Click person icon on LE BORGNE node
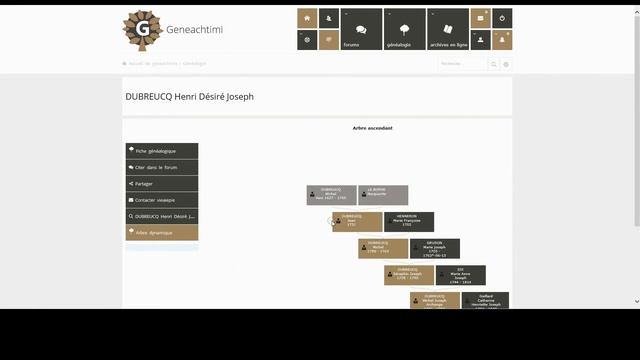 pos(364,194)
